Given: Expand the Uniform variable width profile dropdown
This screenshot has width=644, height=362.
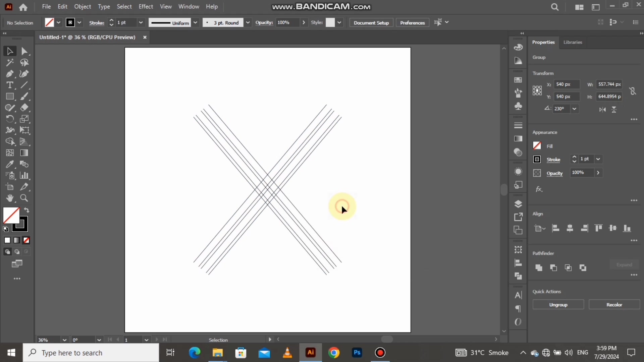Looking at the screenshot, I should 196,22.
